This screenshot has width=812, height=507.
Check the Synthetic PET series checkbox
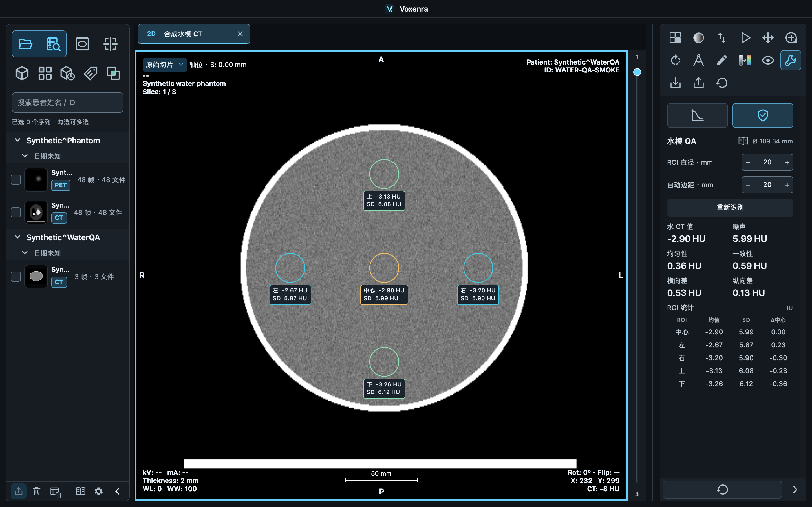click(16, 180)
